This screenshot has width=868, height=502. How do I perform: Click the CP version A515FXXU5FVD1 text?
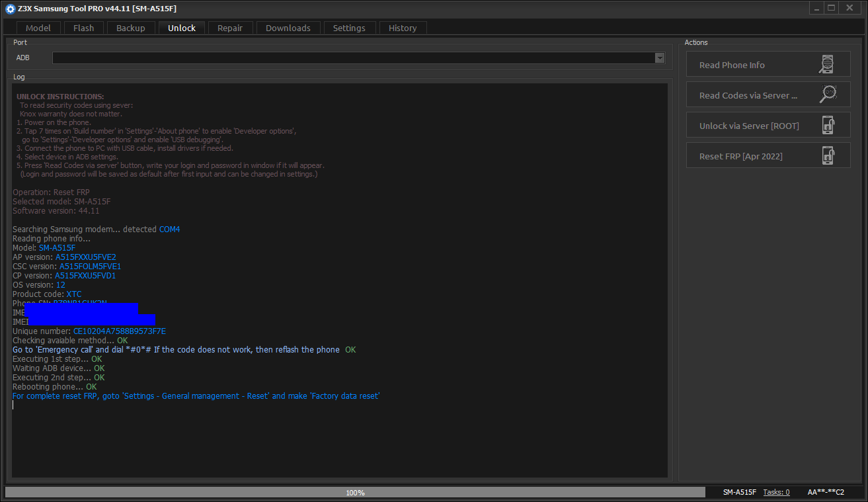85,276
